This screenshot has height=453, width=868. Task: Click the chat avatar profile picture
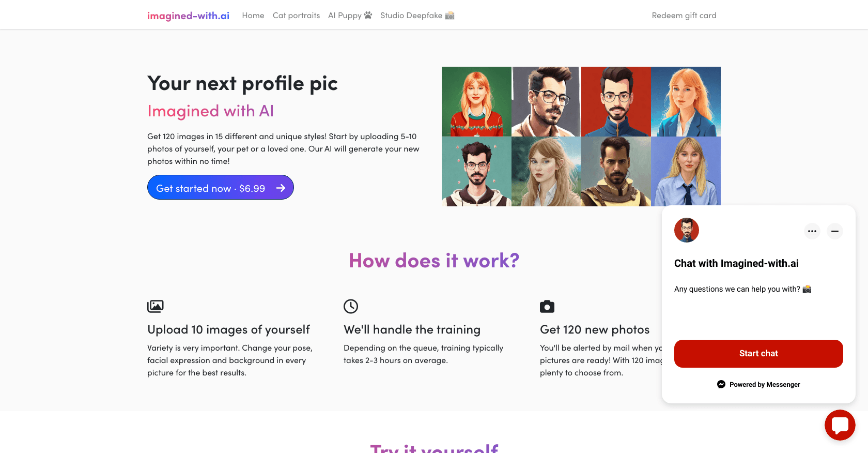(686, 230)
